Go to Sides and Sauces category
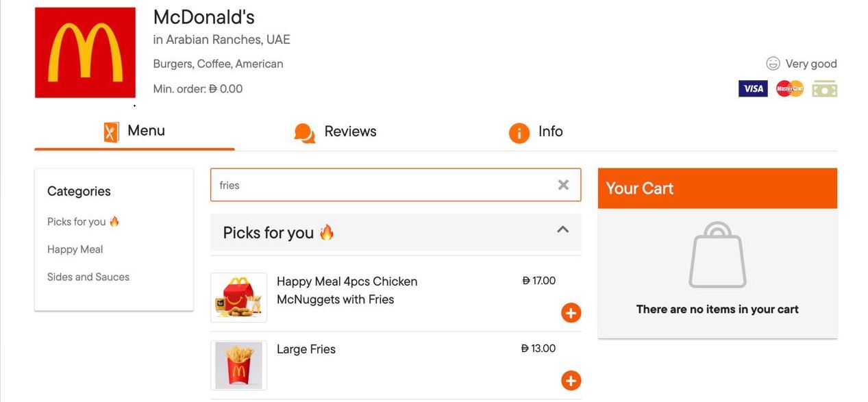The image size is (868, 402). click(x=88, y=277)
